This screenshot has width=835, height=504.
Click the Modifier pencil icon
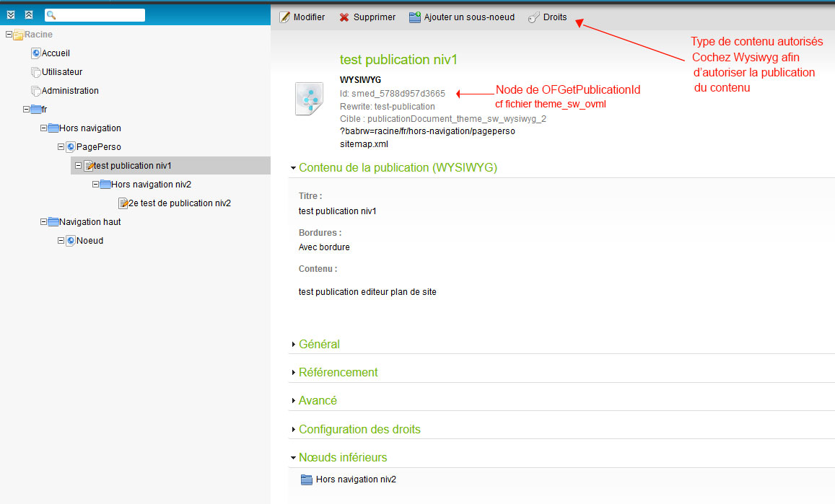point(284,17)
